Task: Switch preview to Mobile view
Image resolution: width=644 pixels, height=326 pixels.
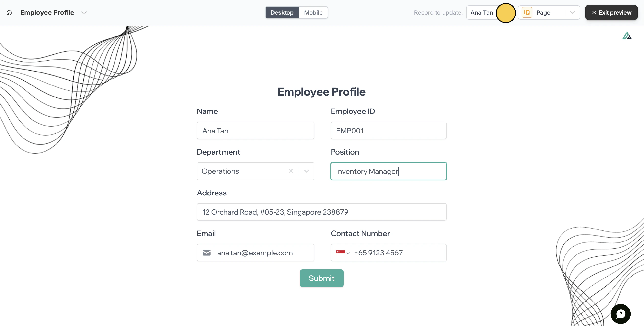Action: 313,12
